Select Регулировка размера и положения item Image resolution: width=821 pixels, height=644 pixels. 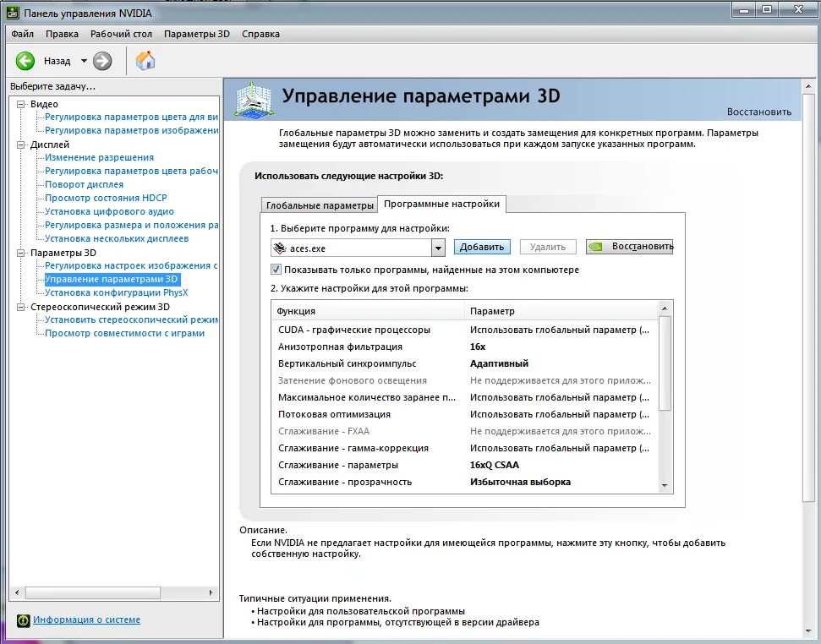[131, 226]
